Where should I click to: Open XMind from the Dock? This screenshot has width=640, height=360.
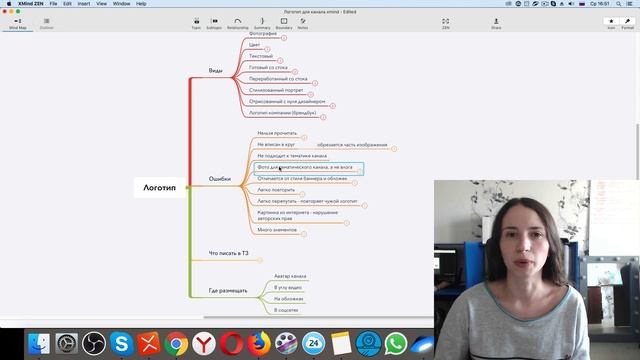[x=149, y=344]
